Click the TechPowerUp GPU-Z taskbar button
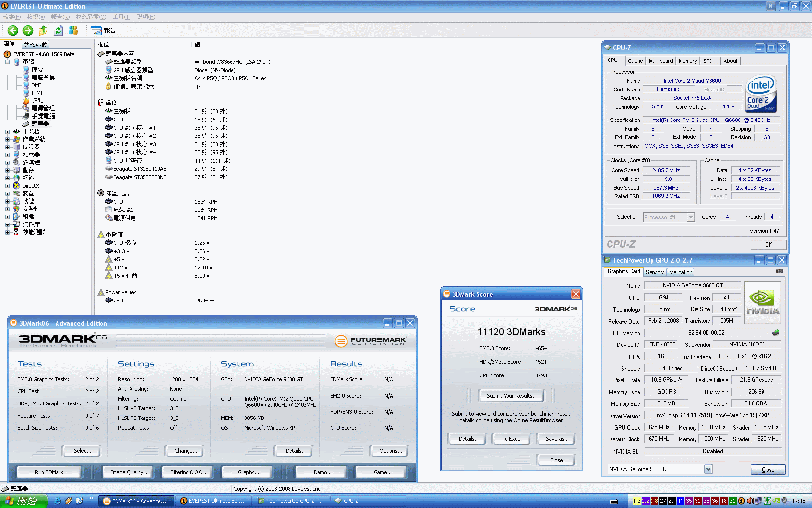Screen dimensions: 812x508 290,501
